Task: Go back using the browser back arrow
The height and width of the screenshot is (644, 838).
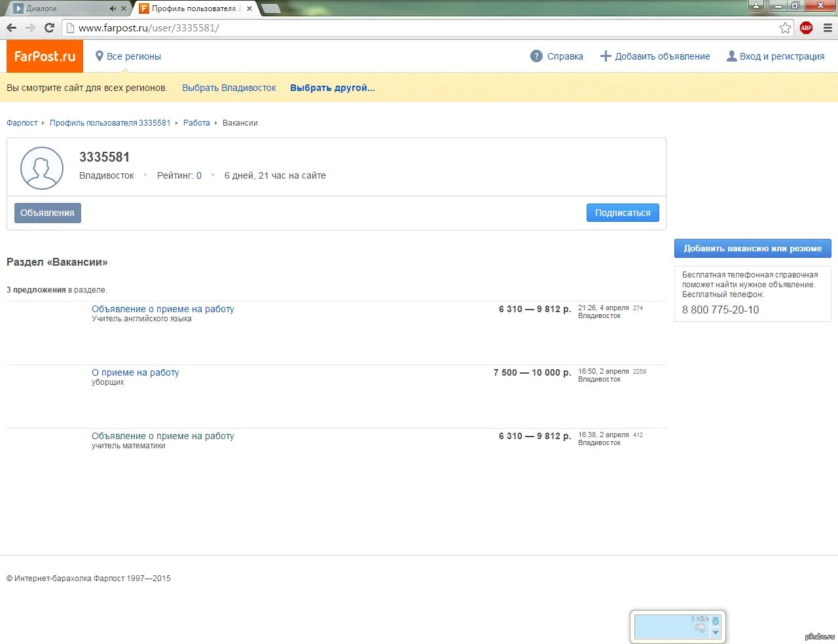Action: pos(11,27)
